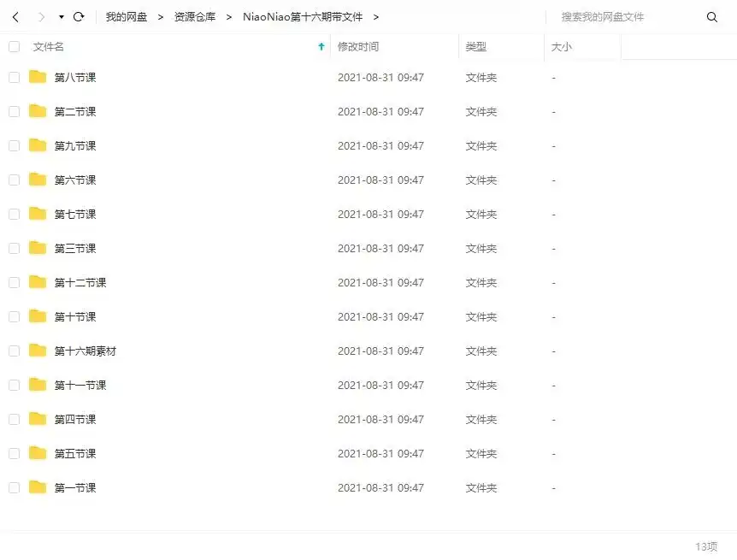Click the refresh icon to reload folder
737x560 pixels.
(78, 16)
